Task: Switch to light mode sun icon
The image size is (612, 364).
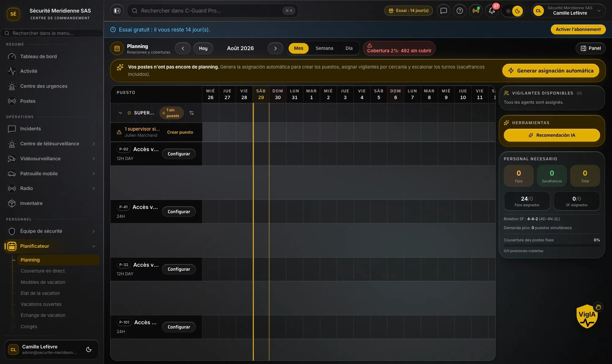Action: [508, 11]
